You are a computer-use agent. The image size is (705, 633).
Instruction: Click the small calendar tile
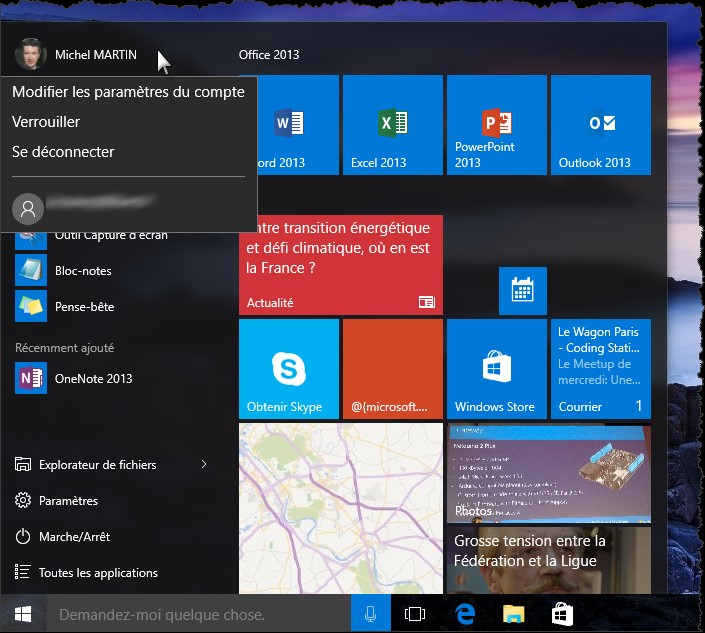tap(522, 291)
